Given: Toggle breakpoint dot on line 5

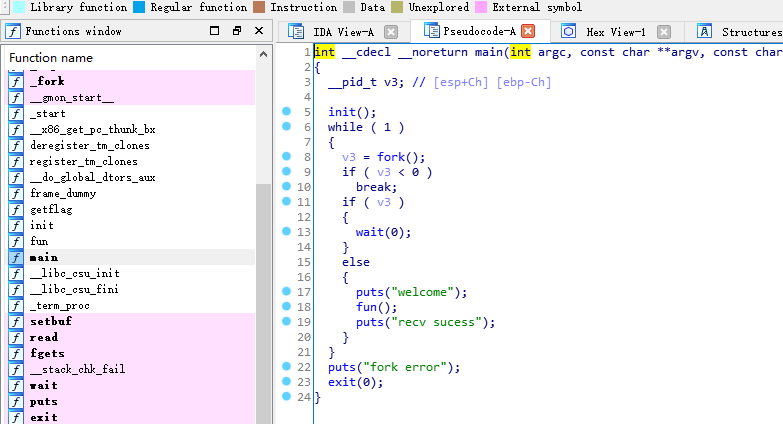Looking at the screenshot, I should click(286, 111).
